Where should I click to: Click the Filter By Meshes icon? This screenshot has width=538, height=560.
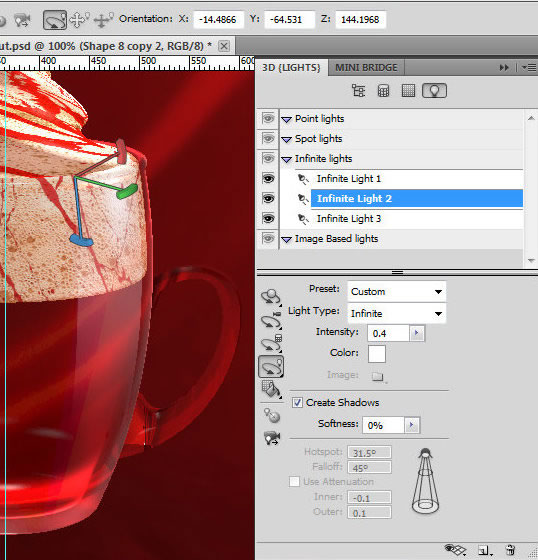click(383, 91)
